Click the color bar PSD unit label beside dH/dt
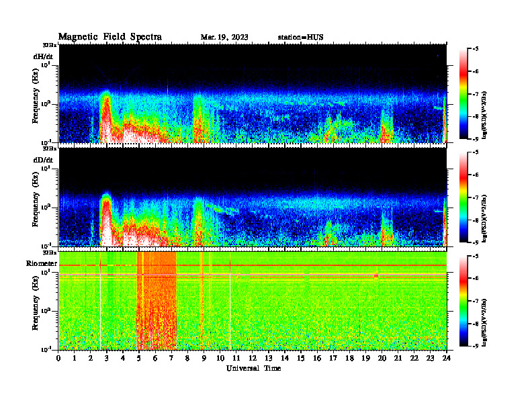Screen dimensions: 532x411 tap(485, 115)
